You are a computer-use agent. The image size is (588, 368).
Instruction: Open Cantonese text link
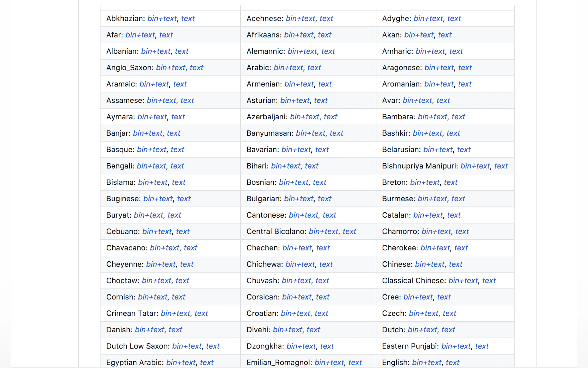(x=329, y=215)
